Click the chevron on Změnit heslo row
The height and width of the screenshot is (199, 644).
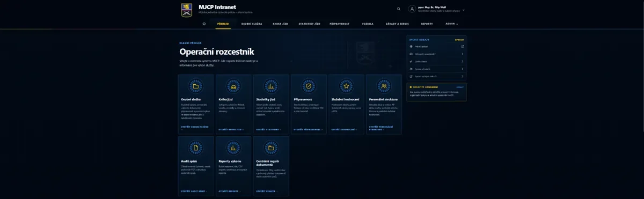pos(462,61)
